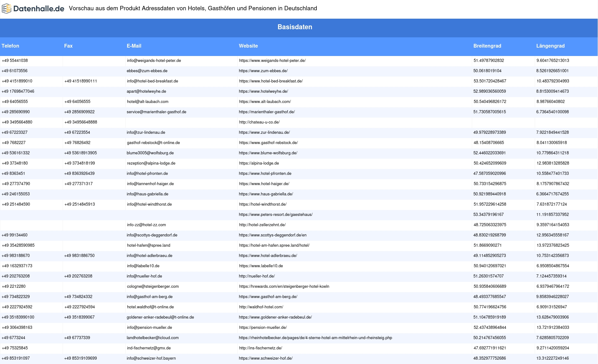The height and width of the screenshot is (364, 598).
Task: Select hotel-hafen@spree.land email
Action: (149, 245)
